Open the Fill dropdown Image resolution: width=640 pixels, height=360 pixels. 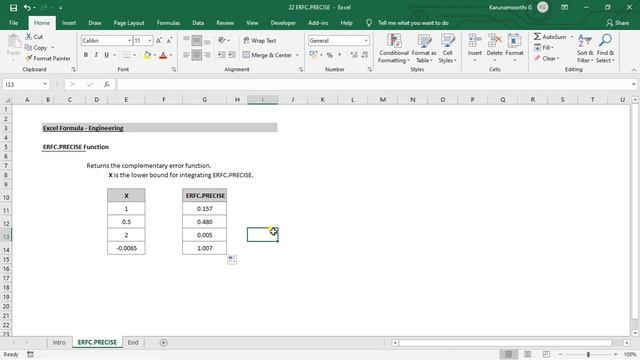(x=544, y=48)
